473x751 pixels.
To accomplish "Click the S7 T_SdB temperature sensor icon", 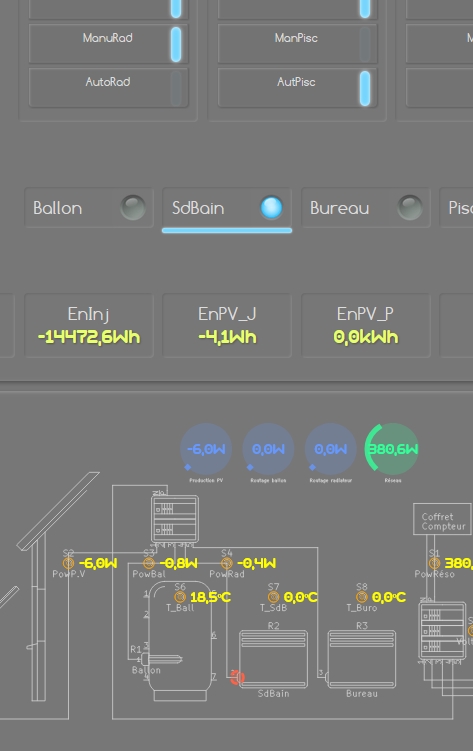I will pyautogui.click(x=273, y=597).
